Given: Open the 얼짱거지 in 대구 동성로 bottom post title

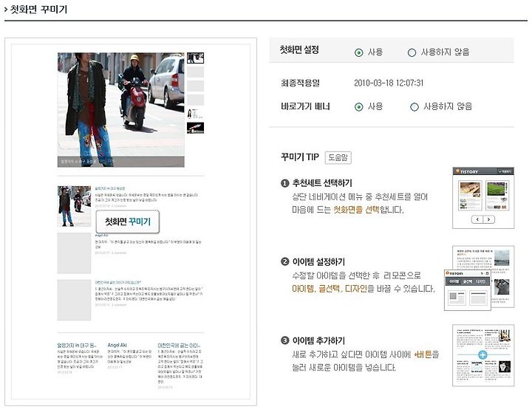Looking at the screenshot, I should (x=77, y=346).
